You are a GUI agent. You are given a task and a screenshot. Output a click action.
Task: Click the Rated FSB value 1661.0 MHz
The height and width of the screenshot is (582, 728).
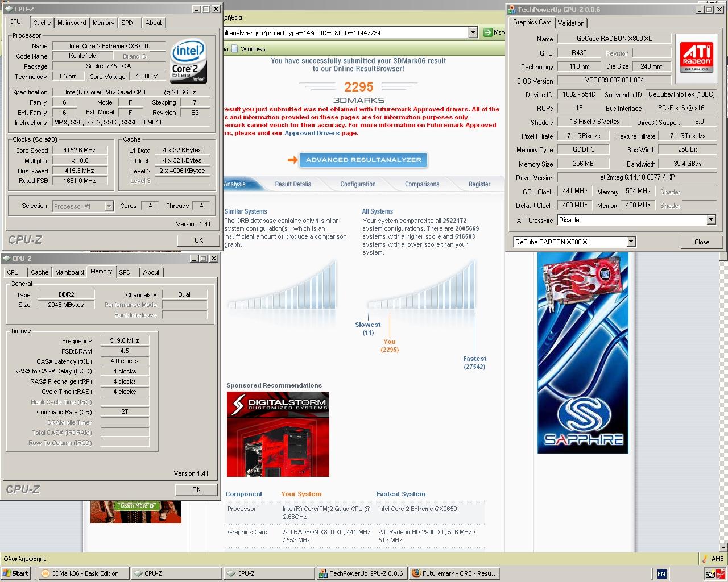click(80, 181)
